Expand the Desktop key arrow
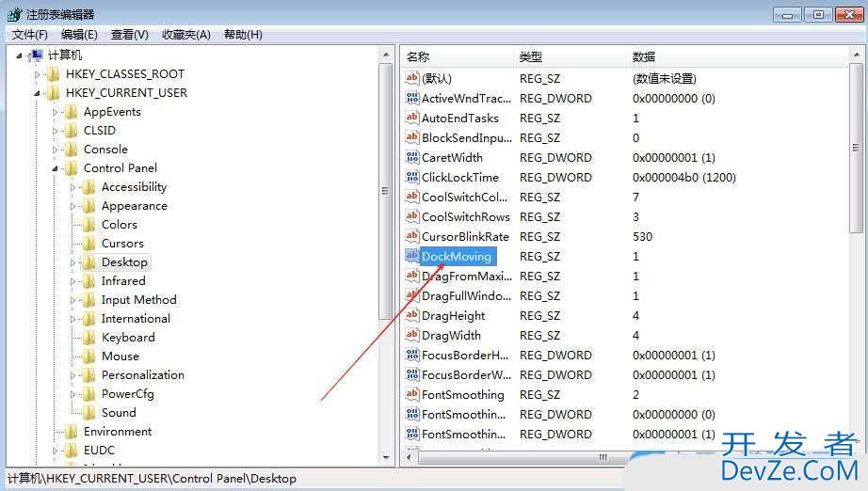This screenshot has height=491, width=868. [72, 262]
